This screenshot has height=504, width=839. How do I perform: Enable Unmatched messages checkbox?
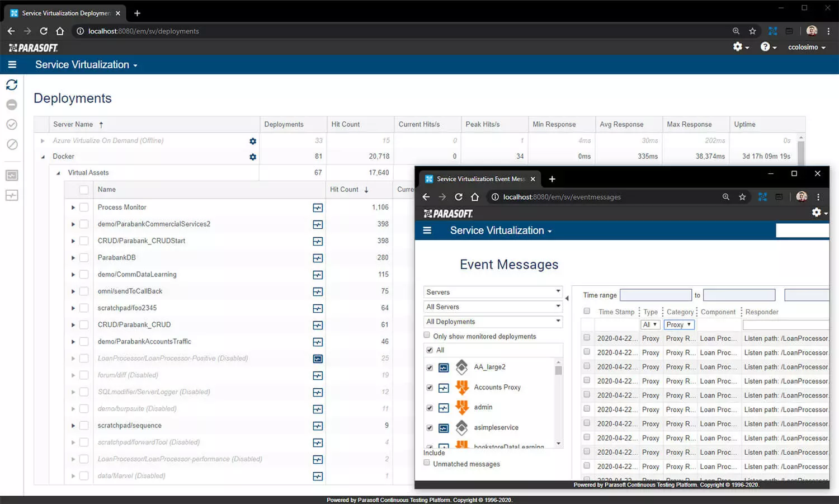(x=427, y=463)
